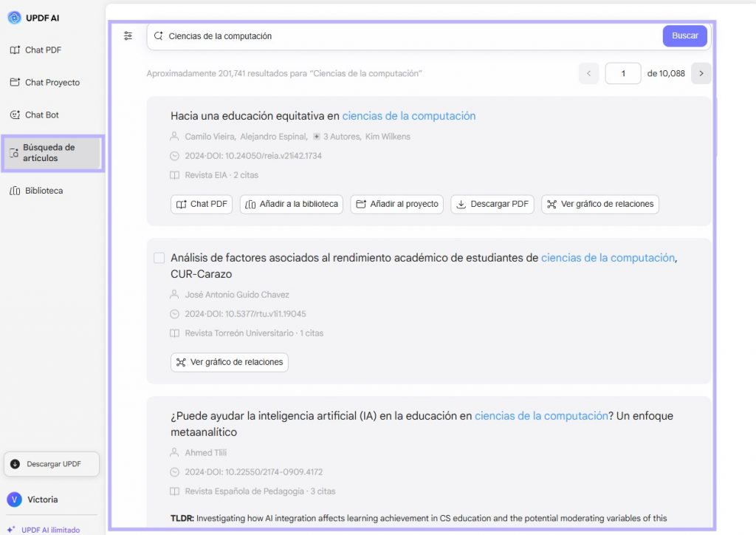The image size is (756, 535).
Task: Click the author person icon beside Ahmed Tlili
Action: coord(174,452)
